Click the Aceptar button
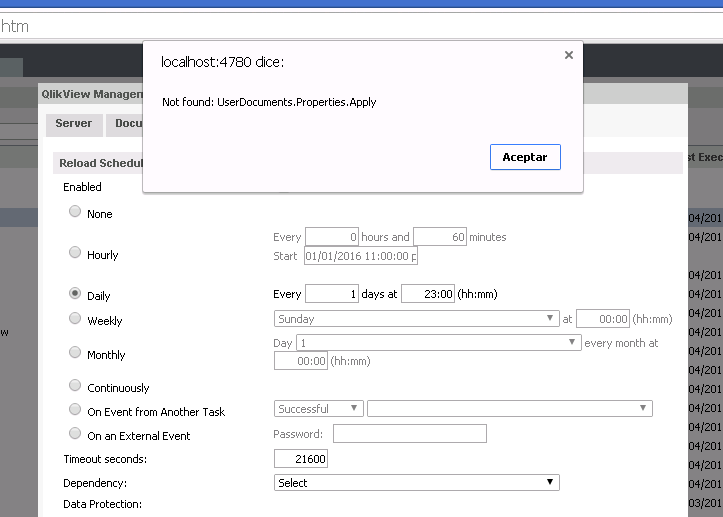The height and width of the screenshot is (517, 723). [x=525, y=158]
